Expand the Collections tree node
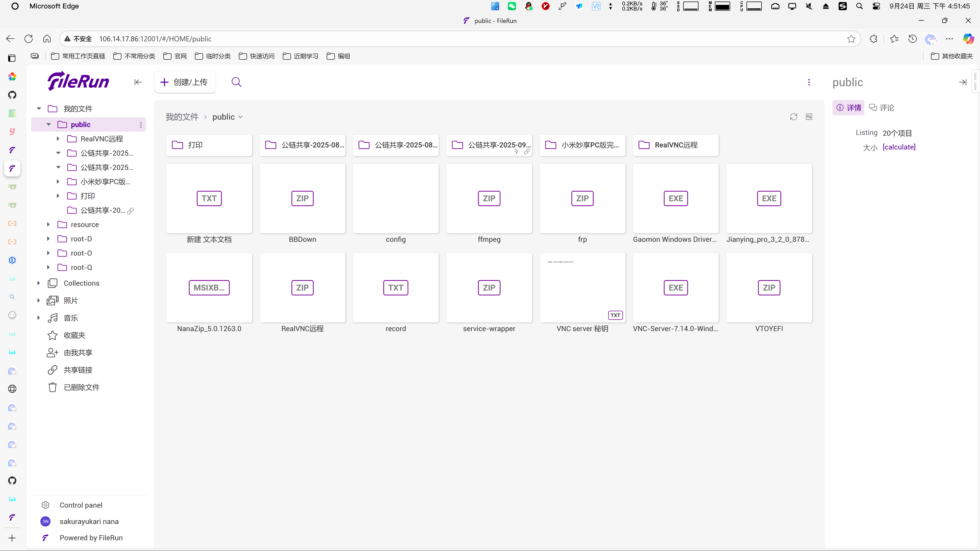 click(39, 283)
